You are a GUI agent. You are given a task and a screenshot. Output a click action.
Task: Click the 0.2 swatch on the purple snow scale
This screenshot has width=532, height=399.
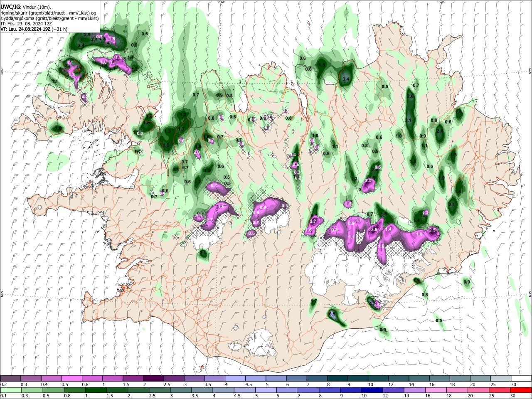pos(10,379)
